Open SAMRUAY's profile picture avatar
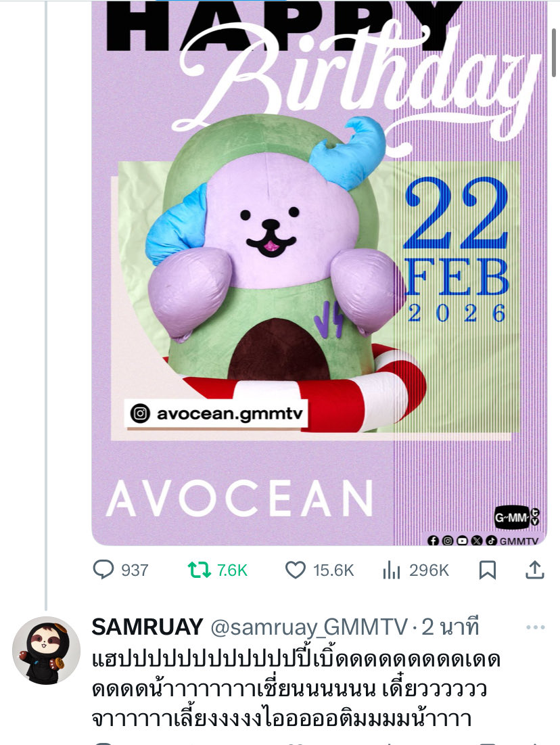Image resolution: width=560 pixels, height=745 pixels. (46, 650)
